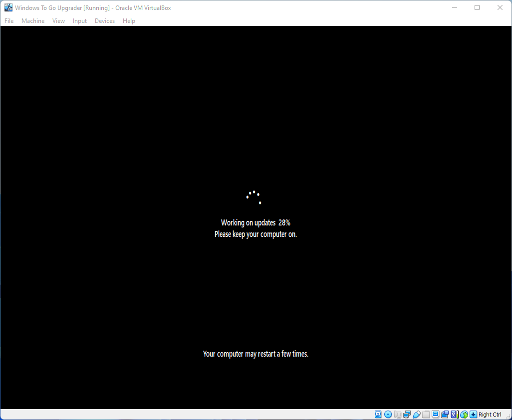This screenshot has width=512, height=420.
Task: Maximize the VirtualBox window
Action: coord(477,7)
